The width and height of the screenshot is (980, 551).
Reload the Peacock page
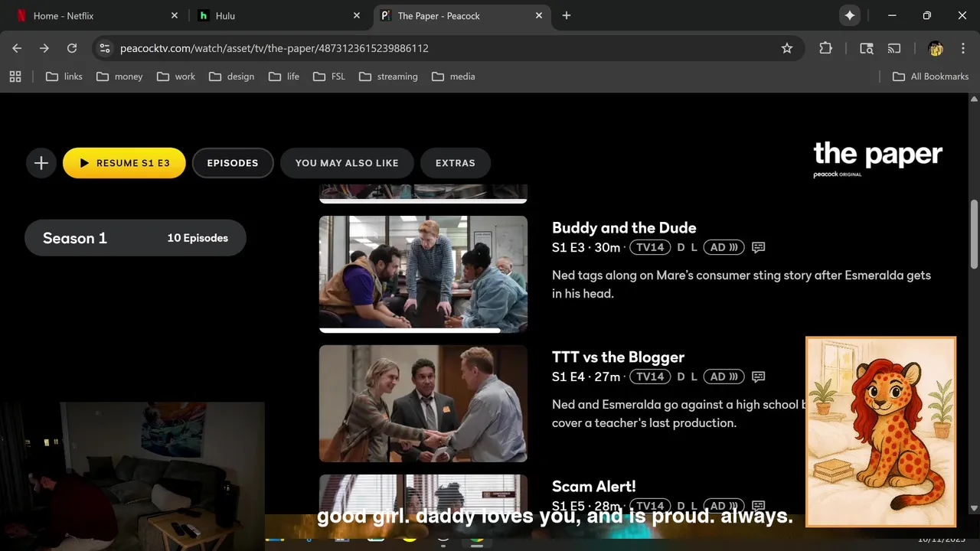(72, 48)
